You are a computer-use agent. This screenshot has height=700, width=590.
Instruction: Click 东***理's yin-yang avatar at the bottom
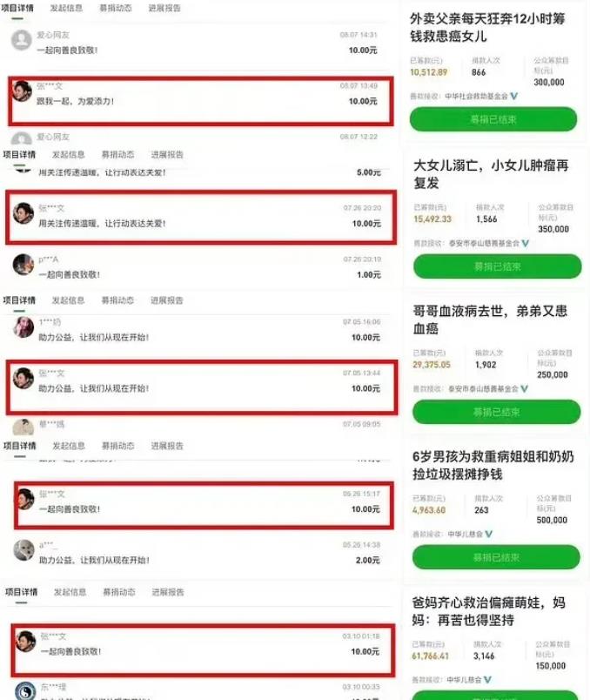pos(25,691)
